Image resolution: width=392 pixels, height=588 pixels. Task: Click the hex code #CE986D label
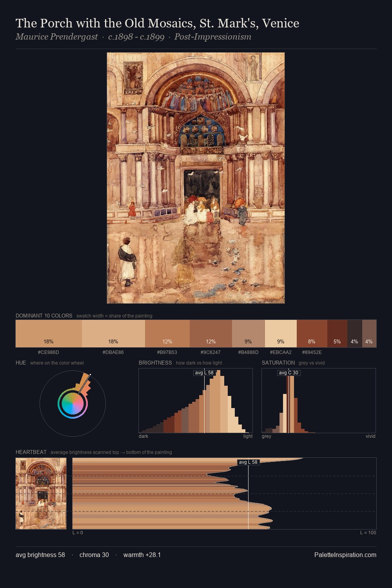click(49, 352)
